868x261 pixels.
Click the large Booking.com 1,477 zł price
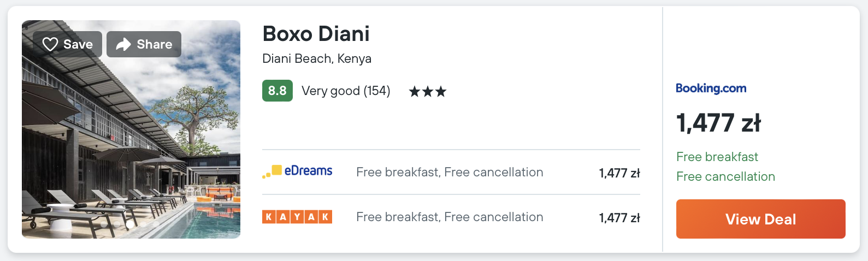pyautogui.click(x=718, y=123)
